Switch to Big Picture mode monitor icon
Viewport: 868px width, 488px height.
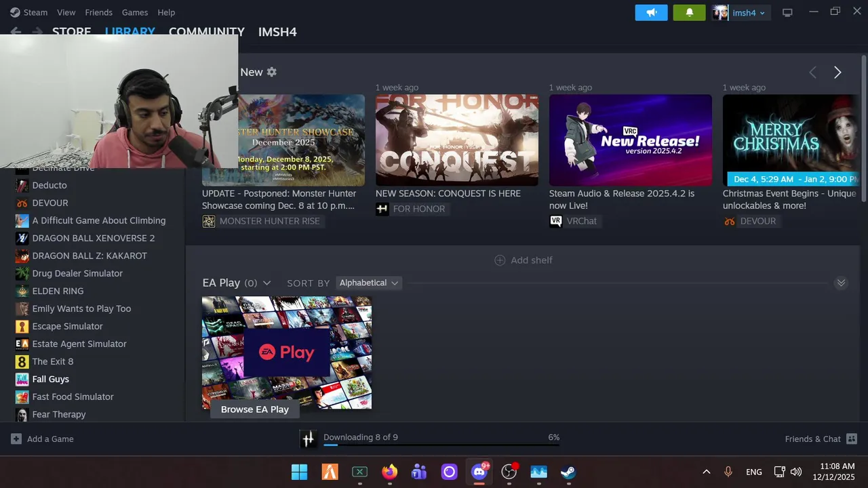pos(787,13)
